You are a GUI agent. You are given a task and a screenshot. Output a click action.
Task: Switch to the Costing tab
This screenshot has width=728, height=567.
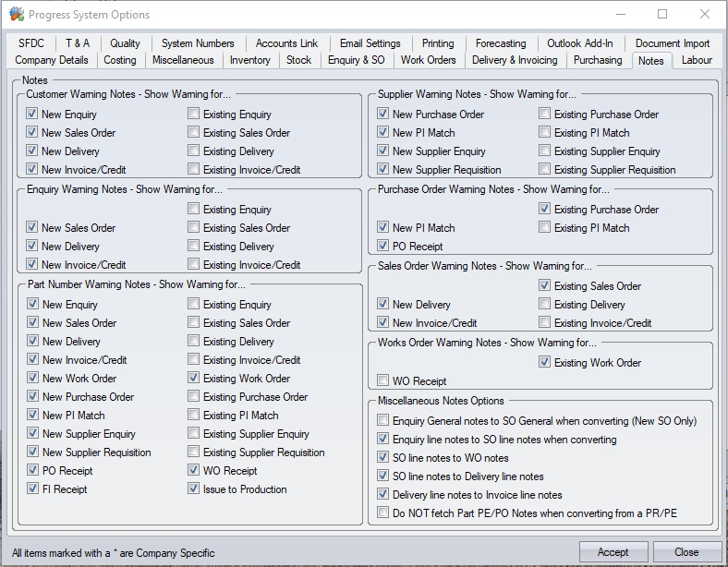point(119,60)
